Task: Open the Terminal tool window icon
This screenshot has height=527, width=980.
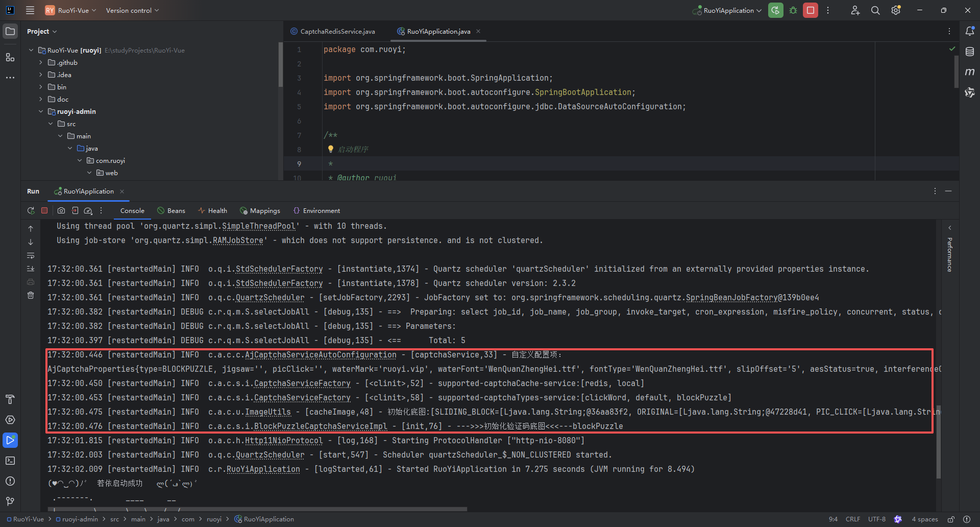Action: pos(10,461)
